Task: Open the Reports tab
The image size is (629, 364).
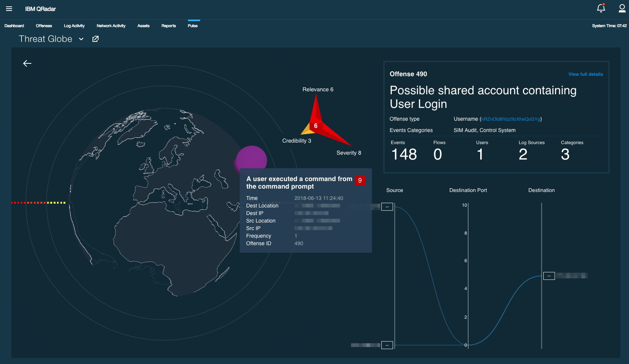Action: 169,26
